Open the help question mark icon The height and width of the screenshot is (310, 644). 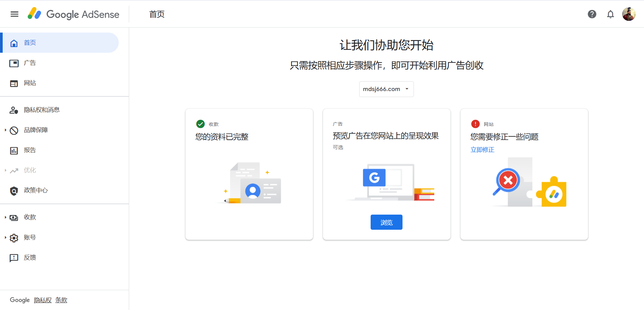point(592,14)
